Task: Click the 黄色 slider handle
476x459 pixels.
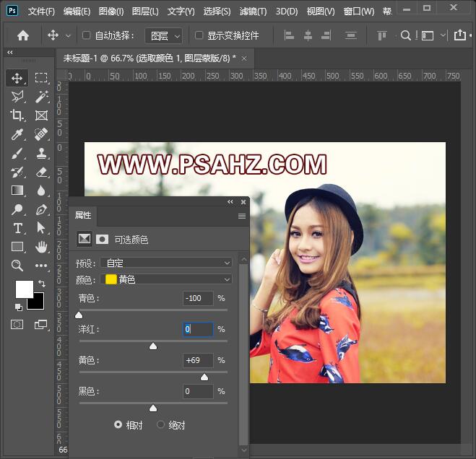Action: 204,377
